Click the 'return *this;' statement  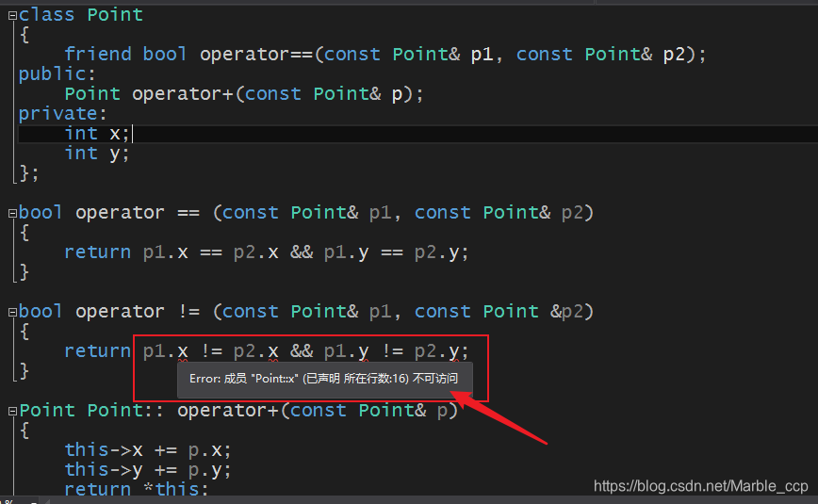[x=136, y=489]
